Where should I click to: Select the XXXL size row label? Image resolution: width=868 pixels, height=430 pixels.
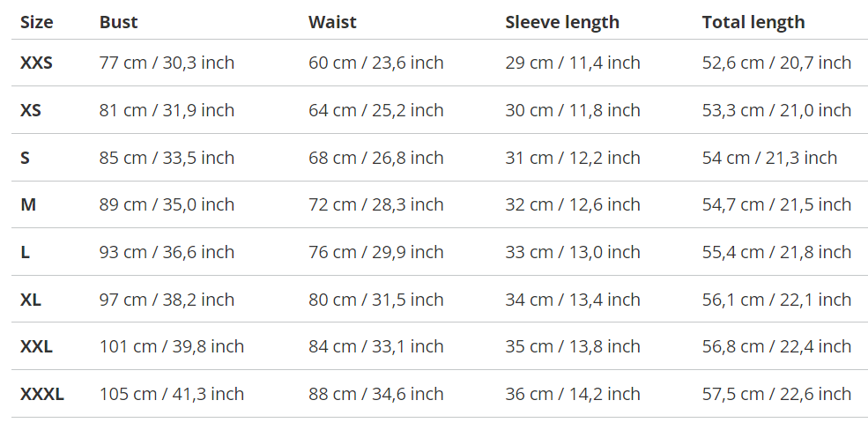click(x=42, y=394)
